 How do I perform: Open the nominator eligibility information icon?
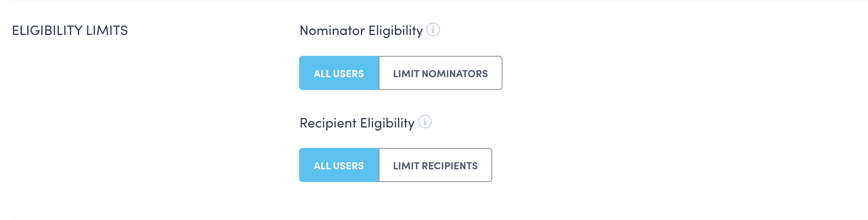click(433, 30)
